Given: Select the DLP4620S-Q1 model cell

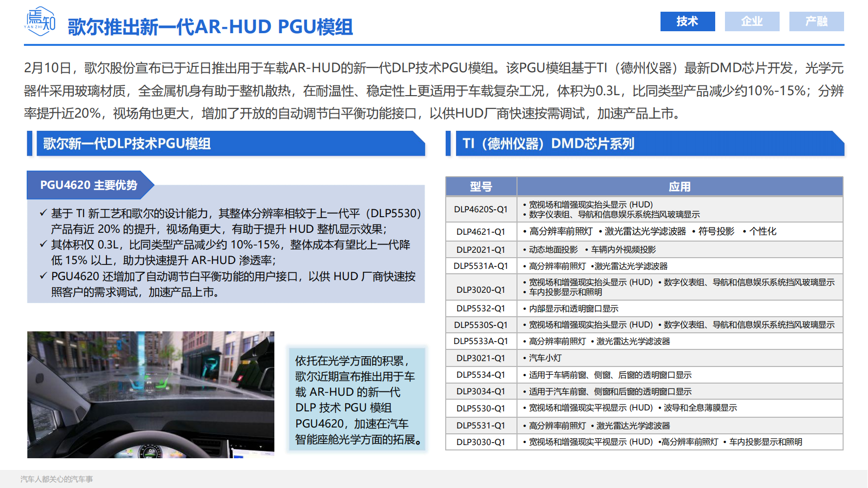Looking at the screenshot, I should 481,209.
